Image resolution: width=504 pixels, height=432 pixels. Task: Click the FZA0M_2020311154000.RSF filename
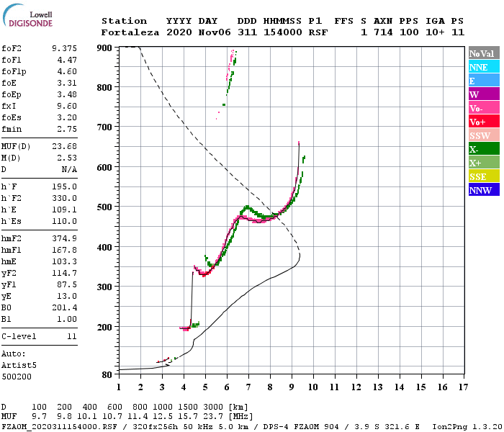click(59, 426)
